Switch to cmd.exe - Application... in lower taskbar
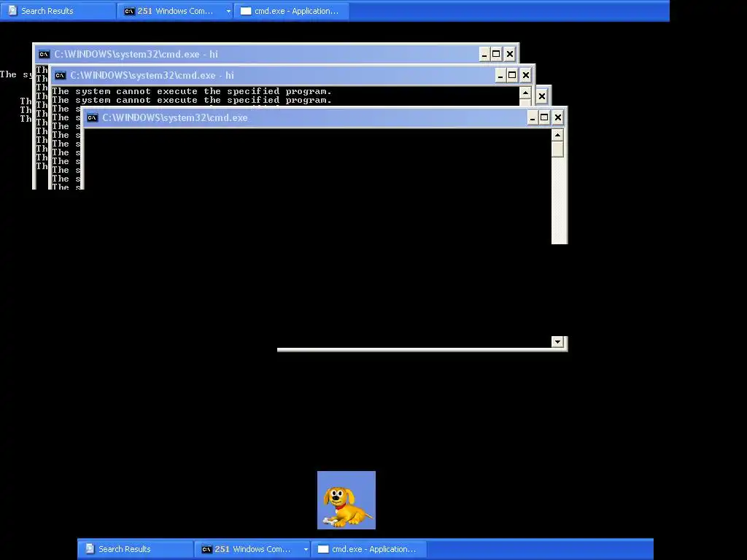 click(x=369, y=549)
